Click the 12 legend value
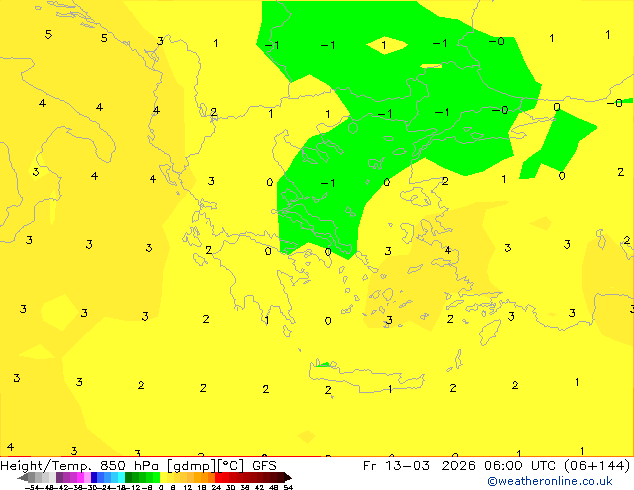This screenshot has height=490, width=634. 188,487
